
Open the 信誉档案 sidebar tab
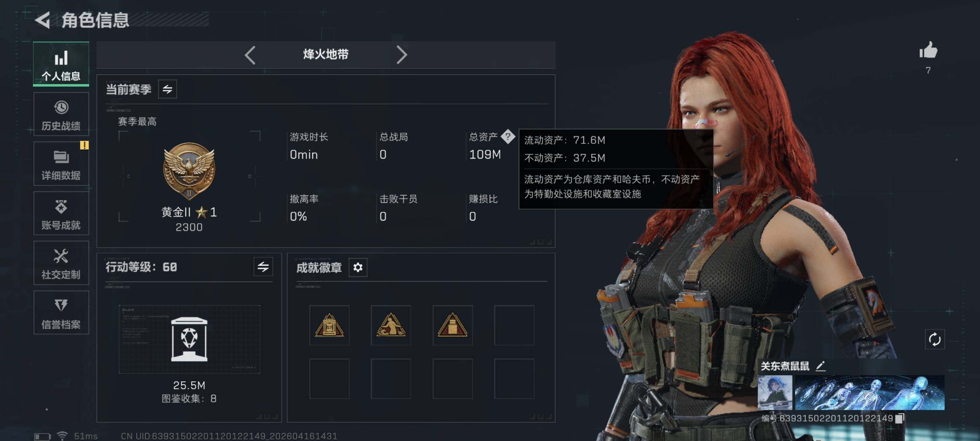61,313
